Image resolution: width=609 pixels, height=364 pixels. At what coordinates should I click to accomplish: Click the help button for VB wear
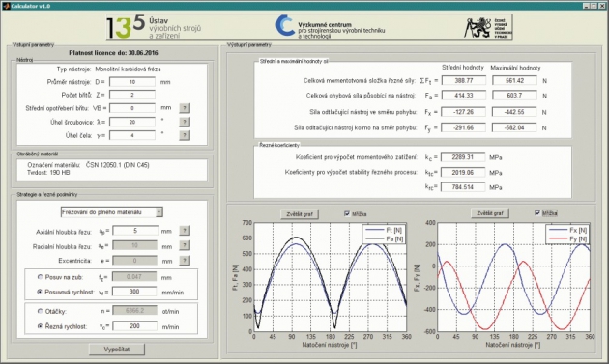(185, 108)
